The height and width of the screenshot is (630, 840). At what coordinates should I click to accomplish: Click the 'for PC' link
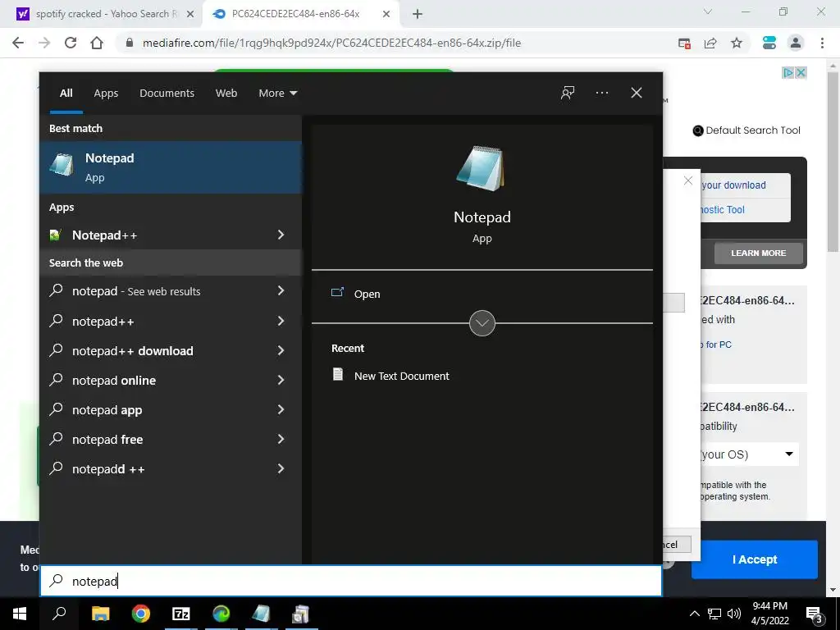pos(718,345)
